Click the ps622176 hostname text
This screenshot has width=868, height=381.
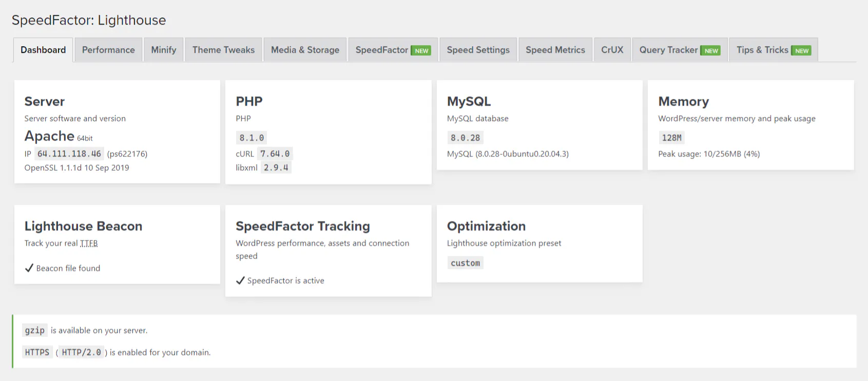127,154
